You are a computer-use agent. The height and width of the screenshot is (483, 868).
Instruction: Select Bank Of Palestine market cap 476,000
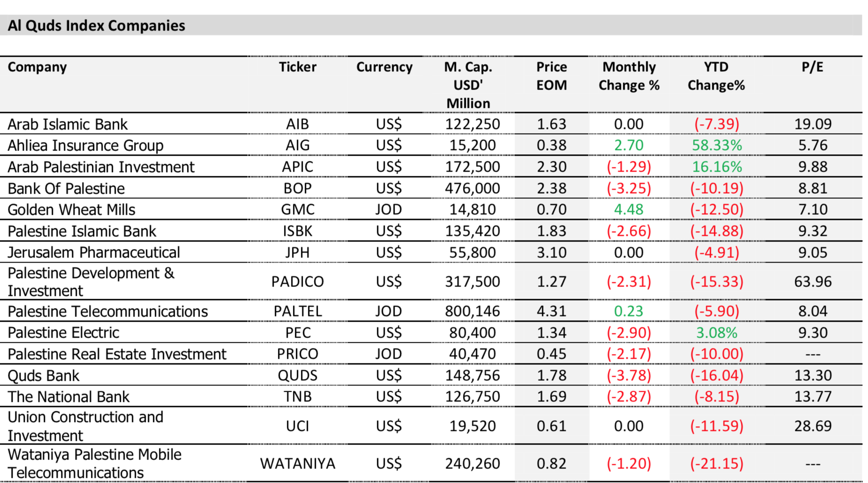[472, 189]
